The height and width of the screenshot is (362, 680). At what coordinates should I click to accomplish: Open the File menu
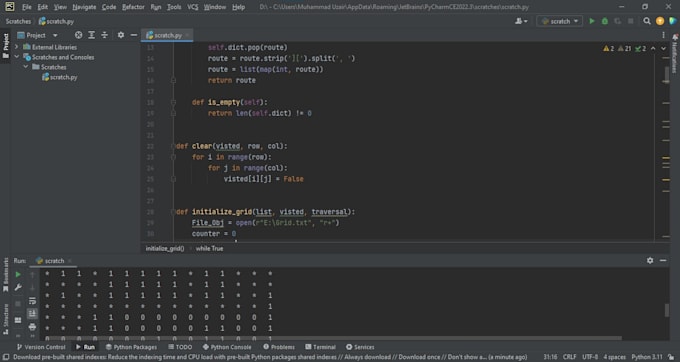click(26, 7)
